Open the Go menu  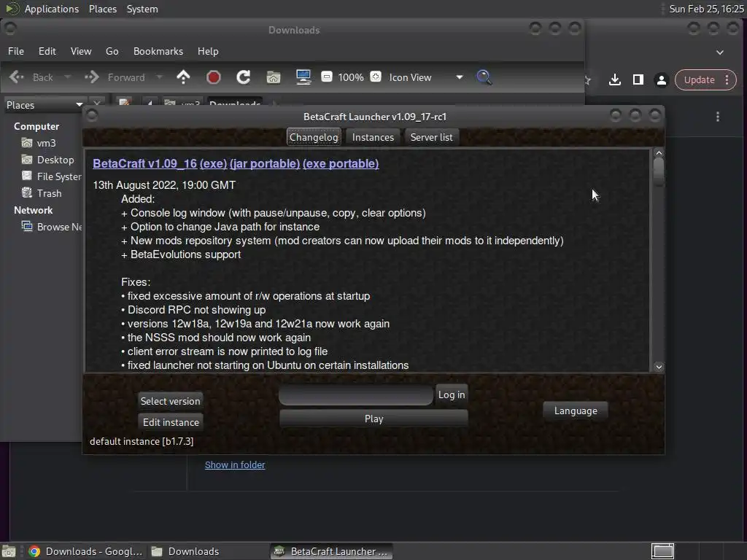[x=112, y=51]
